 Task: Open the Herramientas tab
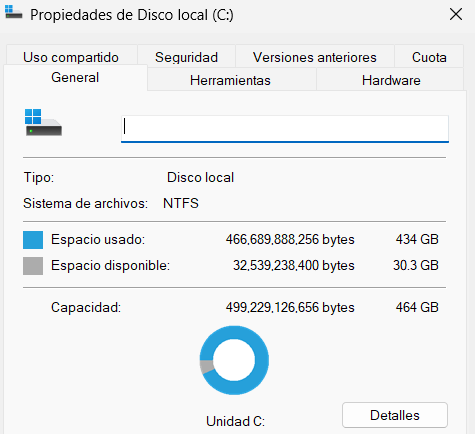[230, 80]
